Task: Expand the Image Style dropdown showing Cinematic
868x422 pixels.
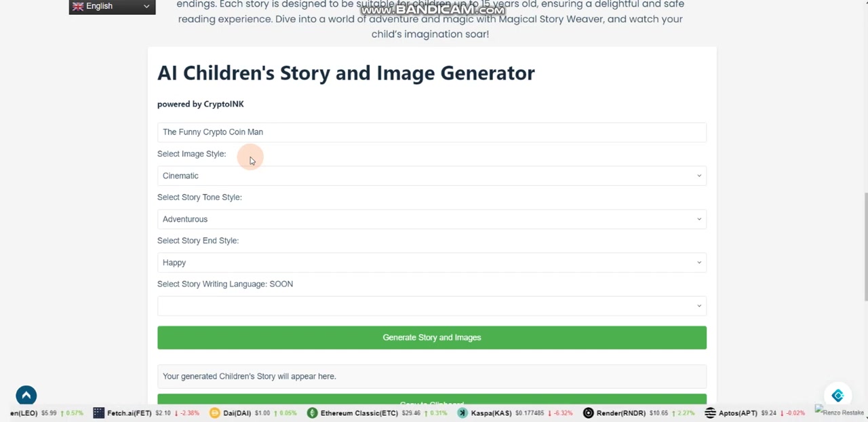Action: (431, 176)
